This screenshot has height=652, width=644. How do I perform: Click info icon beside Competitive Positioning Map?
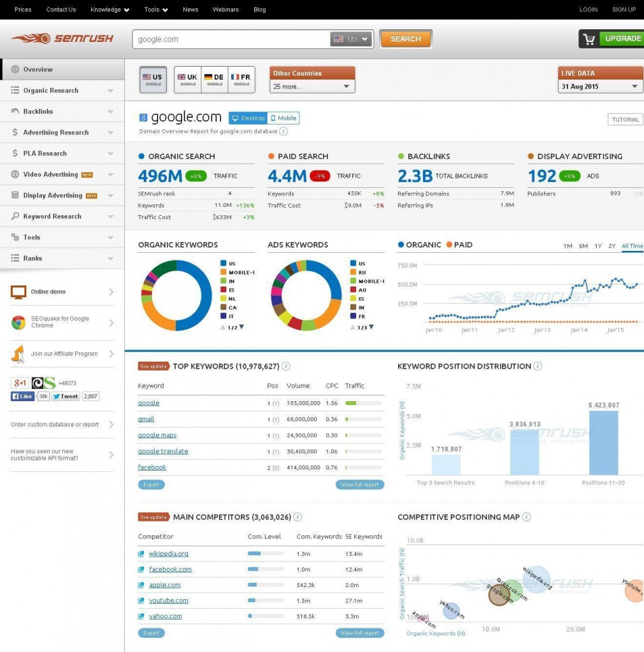click(526, 517)
